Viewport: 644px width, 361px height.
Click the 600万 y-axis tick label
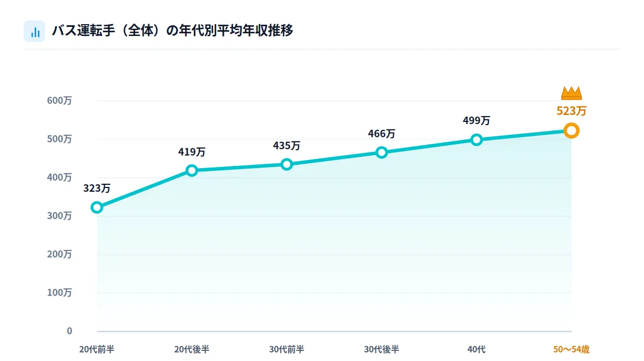click(59, 100)
